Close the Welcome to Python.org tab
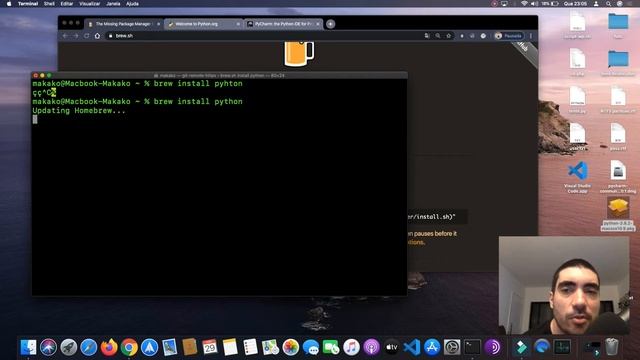Screen dimensions: 640x360 pyautogui.click(x=238, y=24)
